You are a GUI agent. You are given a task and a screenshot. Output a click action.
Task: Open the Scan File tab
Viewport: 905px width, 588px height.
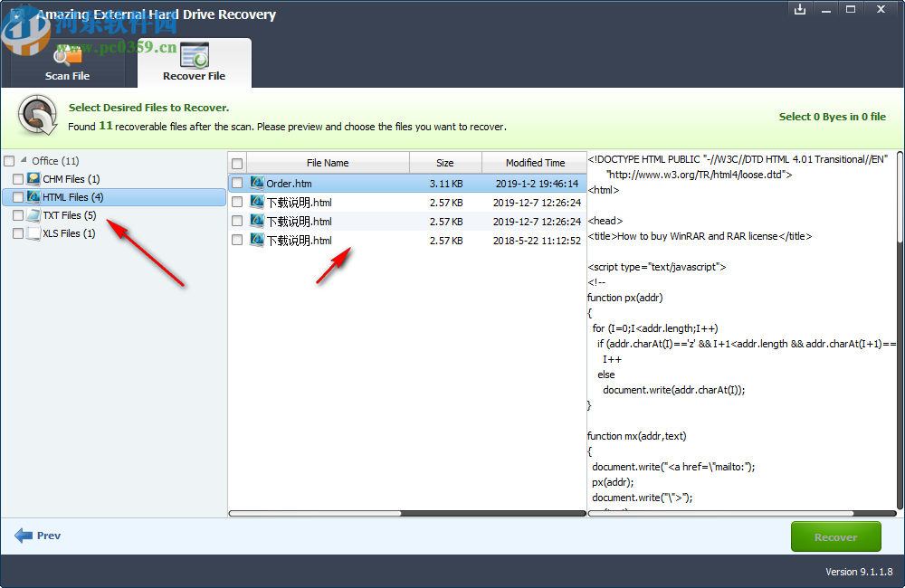68,63
